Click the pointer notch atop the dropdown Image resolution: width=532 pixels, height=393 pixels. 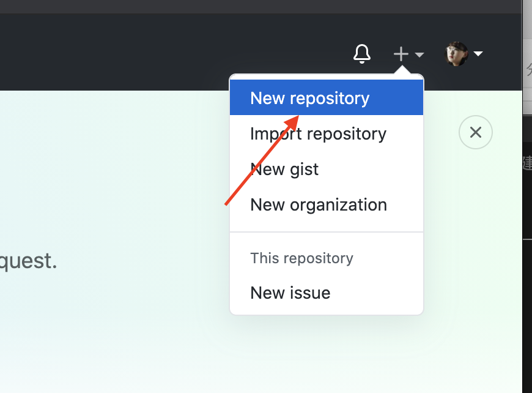point(401,72)
